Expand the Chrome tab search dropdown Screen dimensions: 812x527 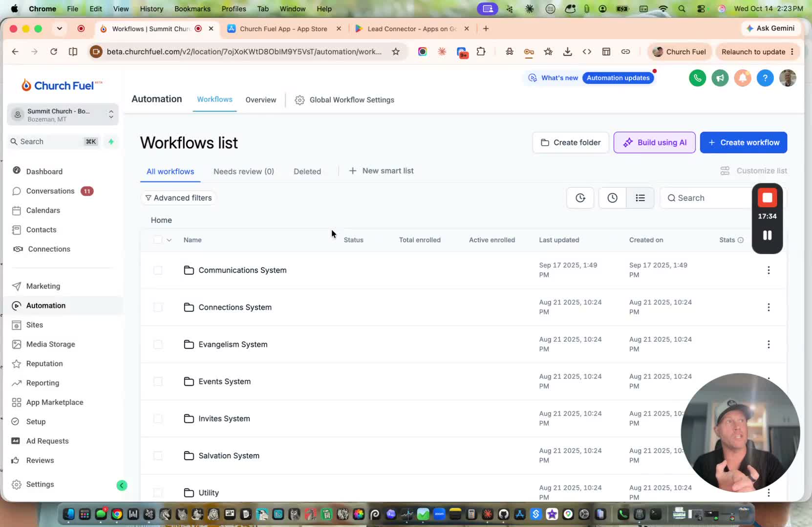coord(60,28)
